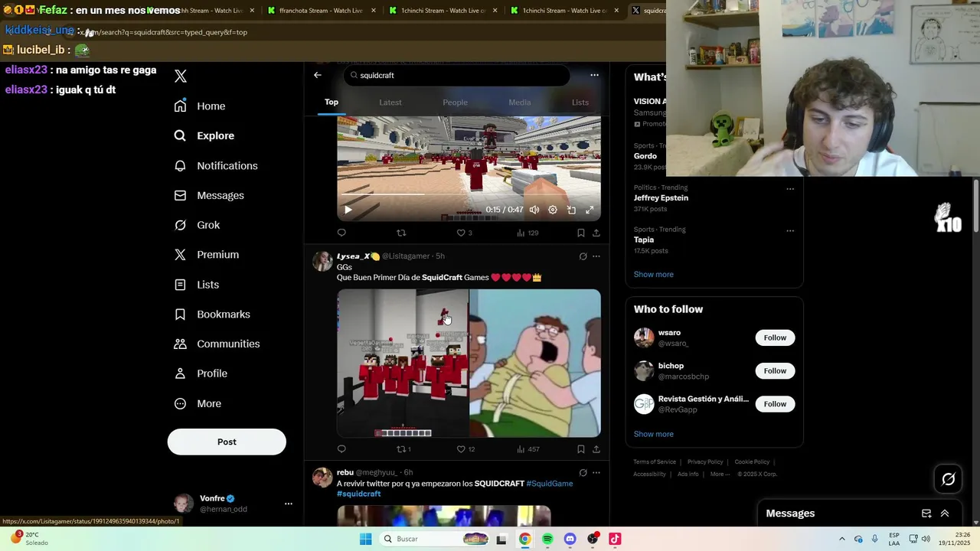
Task: Open three-dot menu on Lysea_X post
Action: point(596,256)
